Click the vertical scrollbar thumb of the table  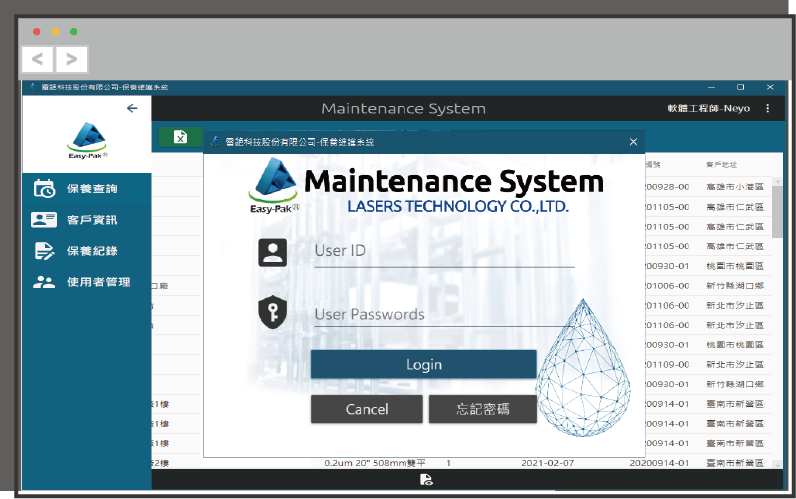777,212
